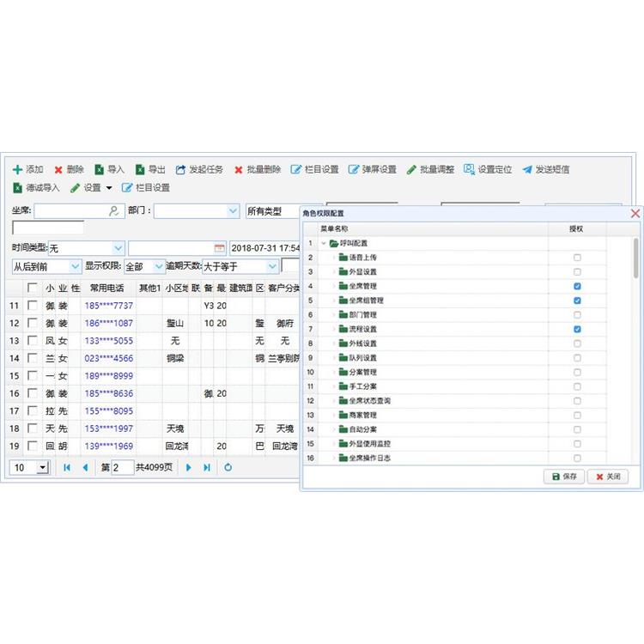The image size is (644, 644).
Task: Jump to the first page in pager
Action: [67, 467]
